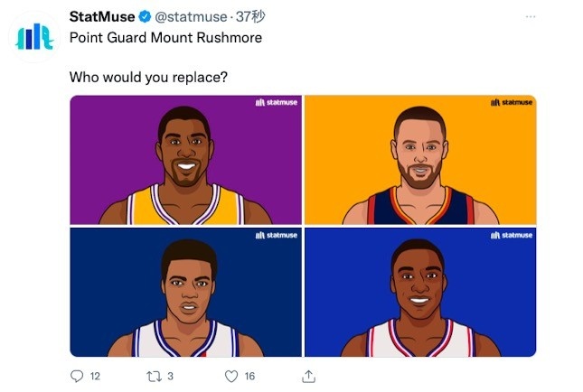The image size is (583, 392).
Task: Click statmuse watermark on dark navy image
Action: point(276,235)
